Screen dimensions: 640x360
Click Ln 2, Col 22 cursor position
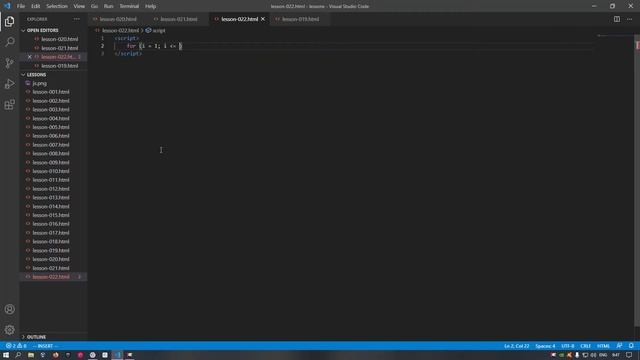(516, 346)
